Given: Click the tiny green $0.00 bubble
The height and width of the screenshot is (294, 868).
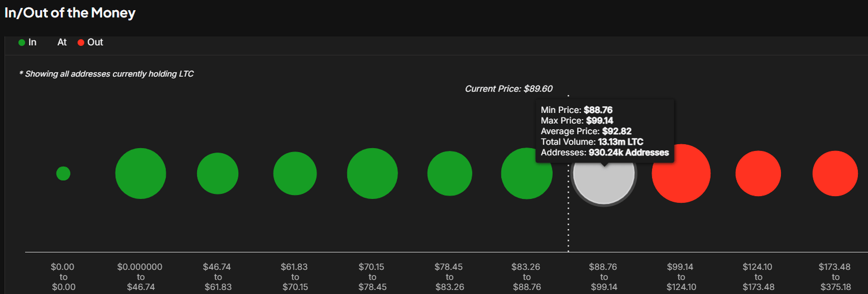Looking at the screenshot, I should [x=63, y=174].
